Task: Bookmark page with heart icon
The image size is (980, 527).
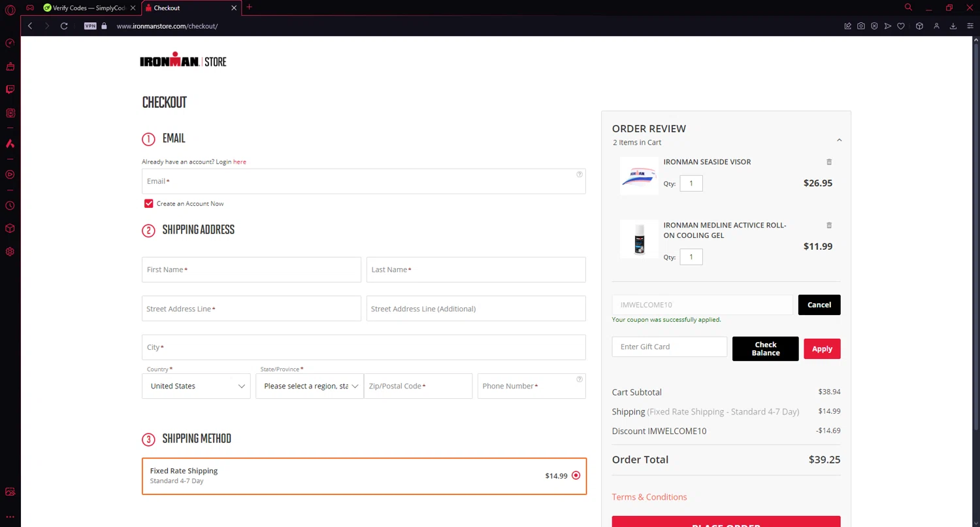Action: pos(901,26)
